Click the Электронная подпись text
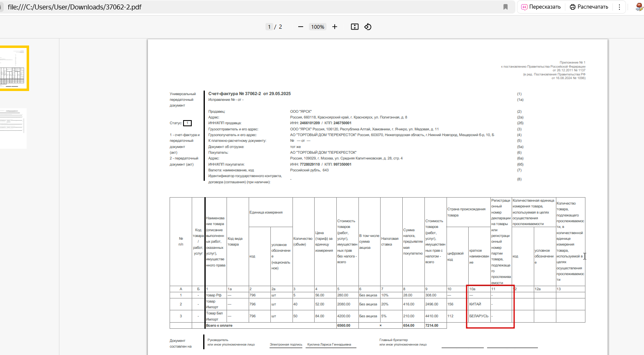The image size is (644, 355). pyautogui.click(x=286, y=344)
